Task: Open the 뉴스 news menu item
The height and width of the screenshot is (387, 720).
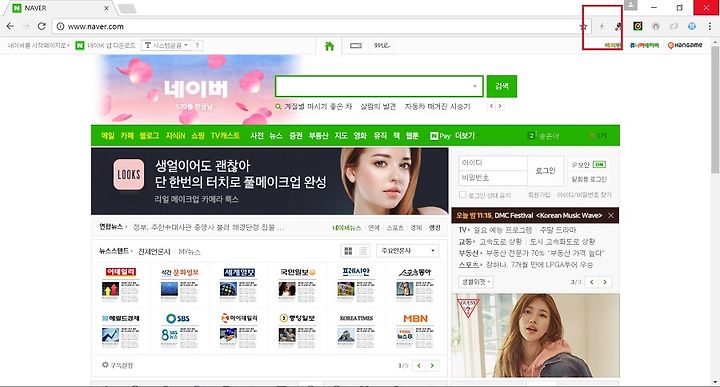Action: (x=276, y=136)
